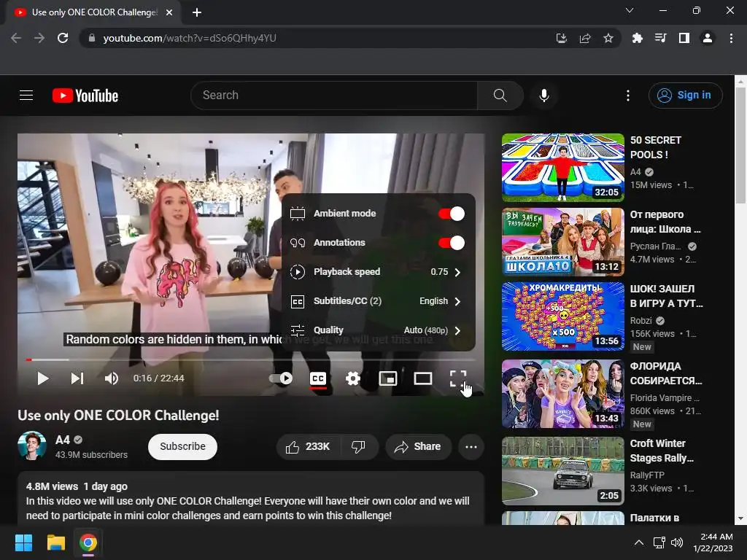Play the video with the play button

coord(43,378)
